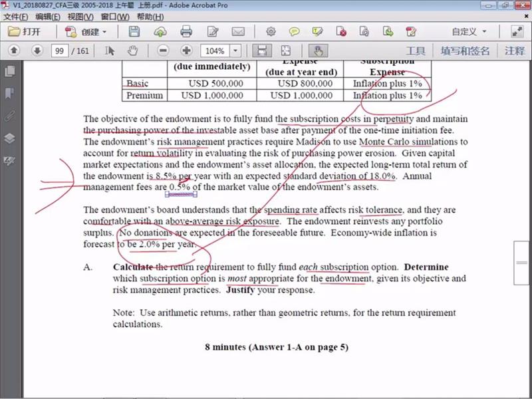Expand the zoom level dropdown arrow
This screenshot has height=399, width=532.
235,51
